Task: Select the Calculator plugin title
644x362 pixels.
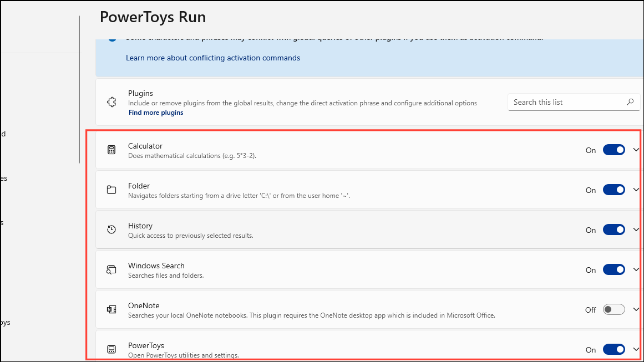Action: tap(145, 146)
